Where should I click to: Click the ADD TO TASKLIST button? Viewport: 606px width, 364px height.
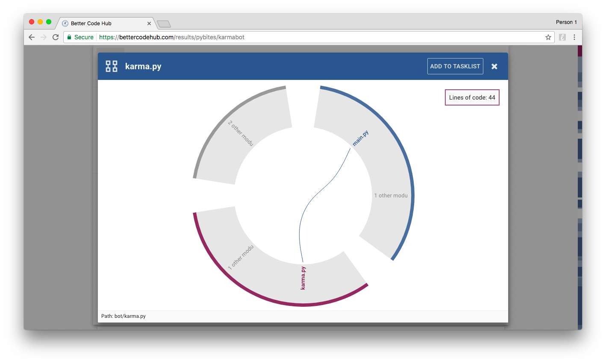(455, 66)
